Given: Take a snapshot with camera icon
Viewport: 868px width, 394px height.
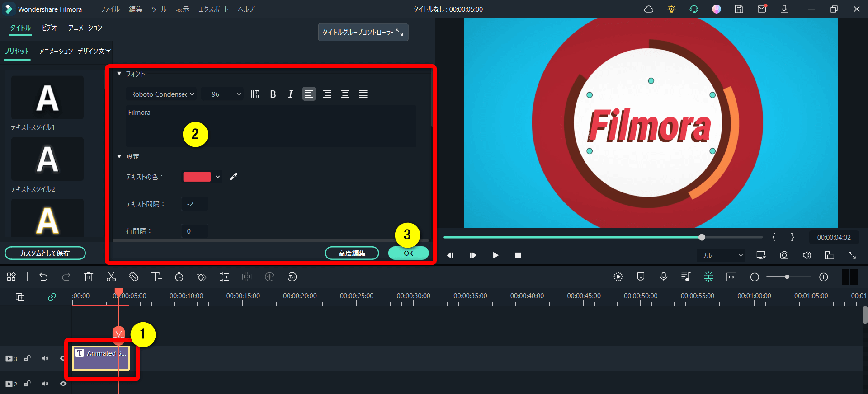Looking at the screenshot, I should 784,255.
